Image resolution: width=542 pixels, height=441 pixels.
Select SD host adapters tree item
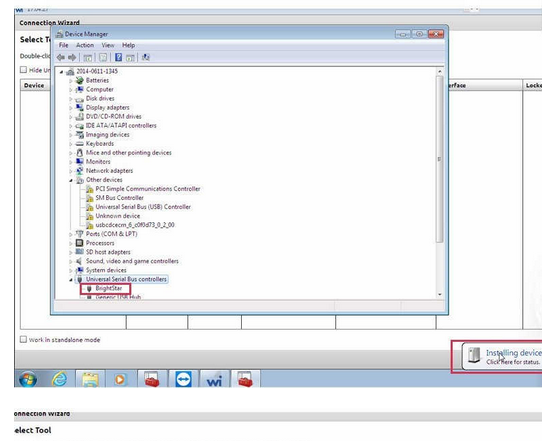pyautogui.click(x=108, y=252)
